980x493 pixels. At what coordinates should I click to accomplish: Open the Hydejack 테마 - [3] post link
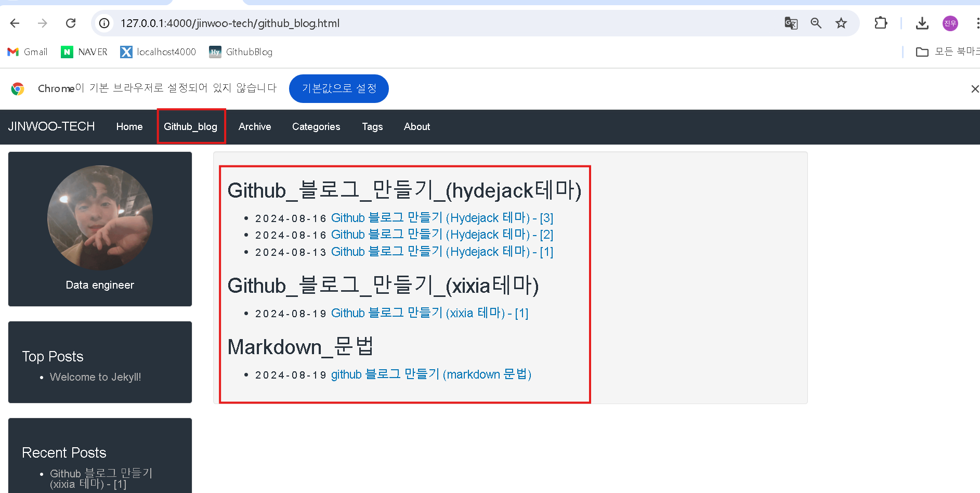[442, 218]
